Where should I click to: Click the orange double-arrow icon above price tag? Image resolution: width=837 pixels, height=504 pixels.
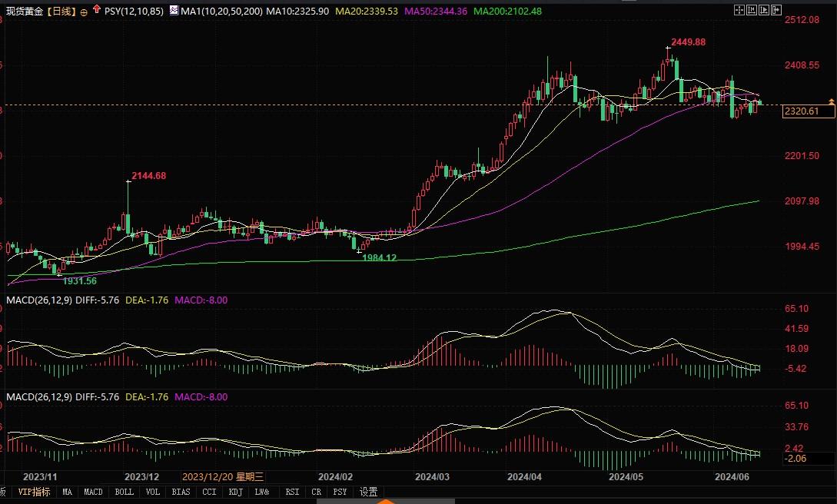coord(831,101)
